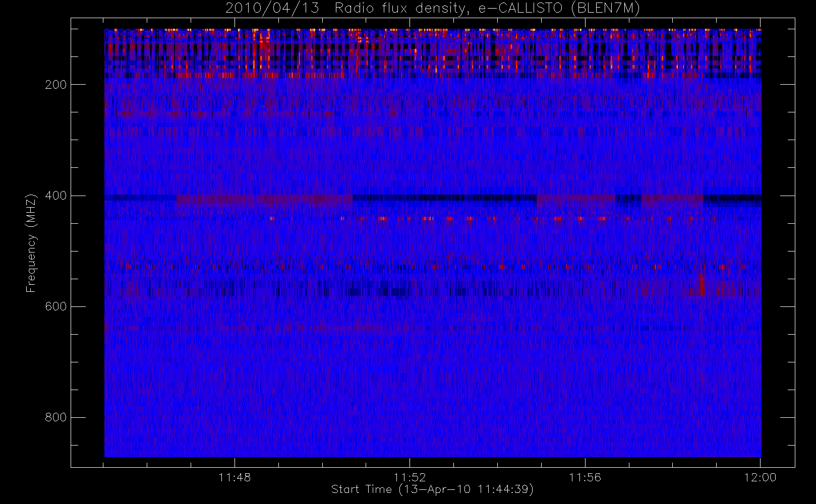This screenshot has width=816, height=504.
Task: Click the plot title 'Radio flux density, e-CALLISTO (BLEN7M)'
Action: pos(487,9)
